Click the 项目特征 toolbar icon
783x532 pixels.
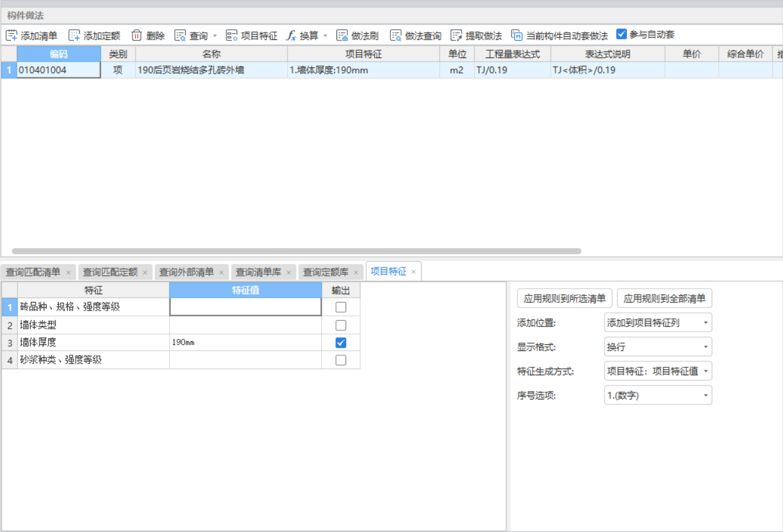click(232, 36)
